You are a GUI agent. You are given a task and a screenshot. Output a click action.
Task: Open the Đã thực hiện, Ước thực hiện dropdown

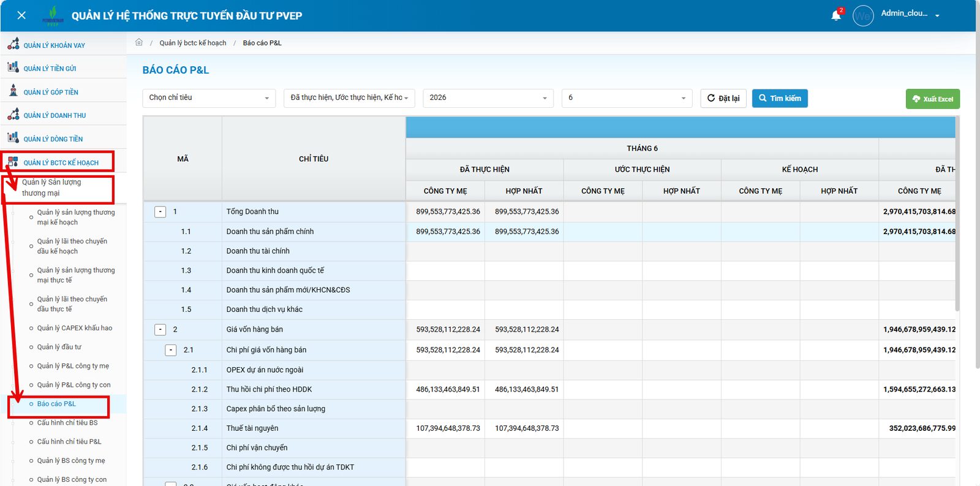(349, 98)
